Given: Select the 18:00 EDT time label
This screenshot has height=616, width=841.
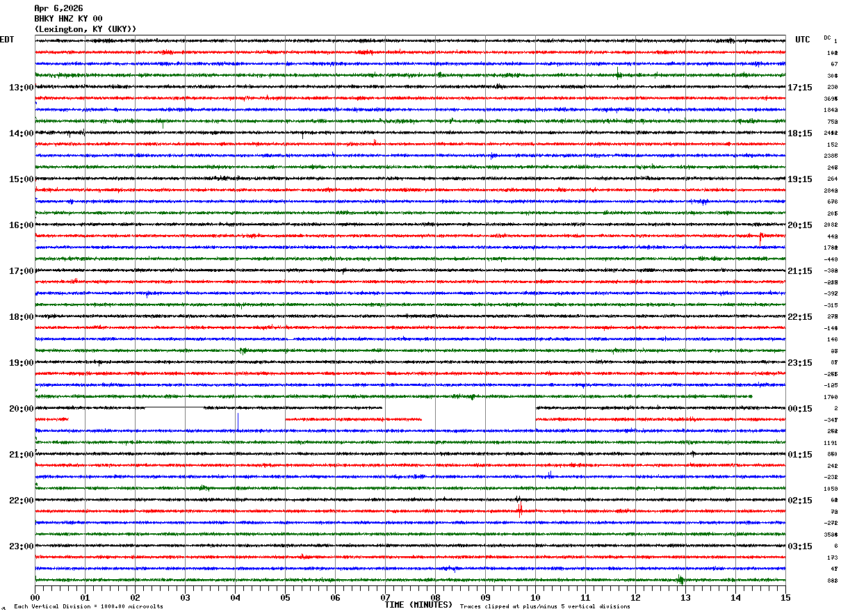Looking at the screenshot, I should [x=22, y=317].
